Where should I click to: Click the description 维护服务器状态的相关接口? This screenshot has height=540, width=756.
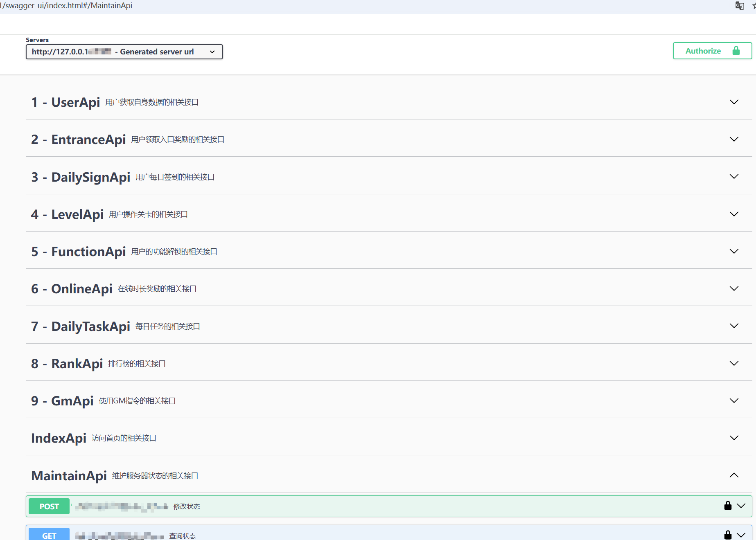[155, 476]
